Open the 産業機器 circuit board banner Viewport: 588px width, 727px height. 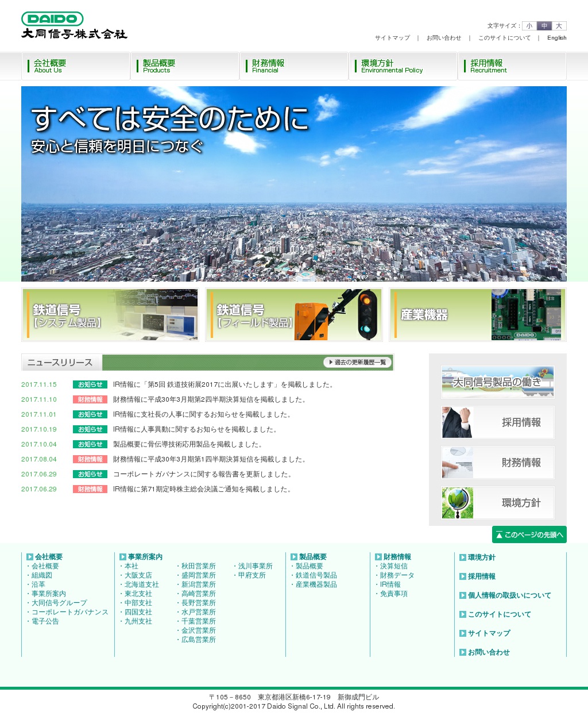477,315
